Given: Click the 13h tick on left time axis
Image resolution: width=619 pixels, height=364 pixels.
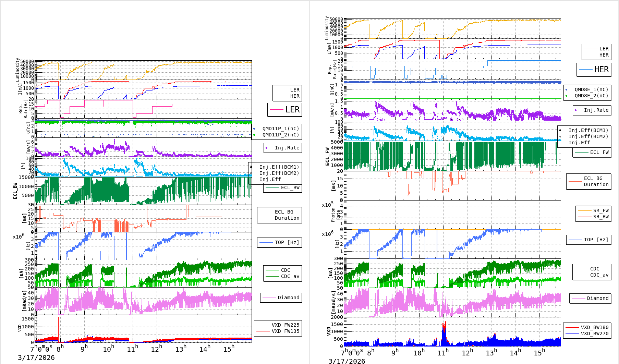Looking at the screenshot, I should [181, 349].
